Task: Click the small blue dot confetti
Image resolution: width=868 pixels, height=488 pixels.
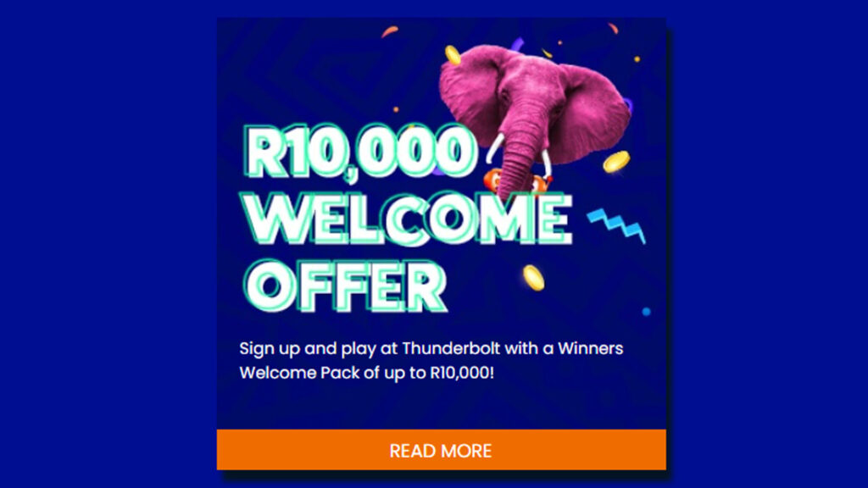Action: click(646, 312)
